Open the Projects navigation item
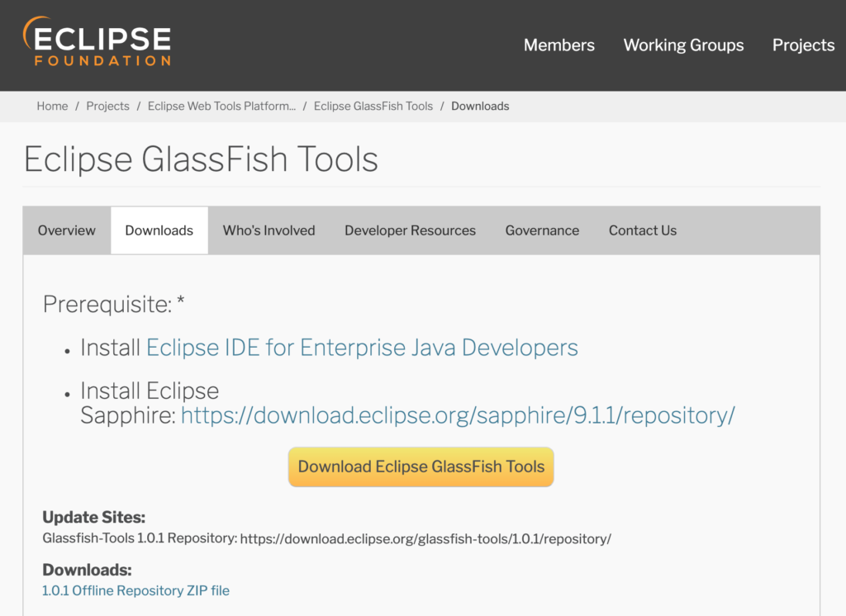Viewport: 846px width, 616px height. point(802,45)
